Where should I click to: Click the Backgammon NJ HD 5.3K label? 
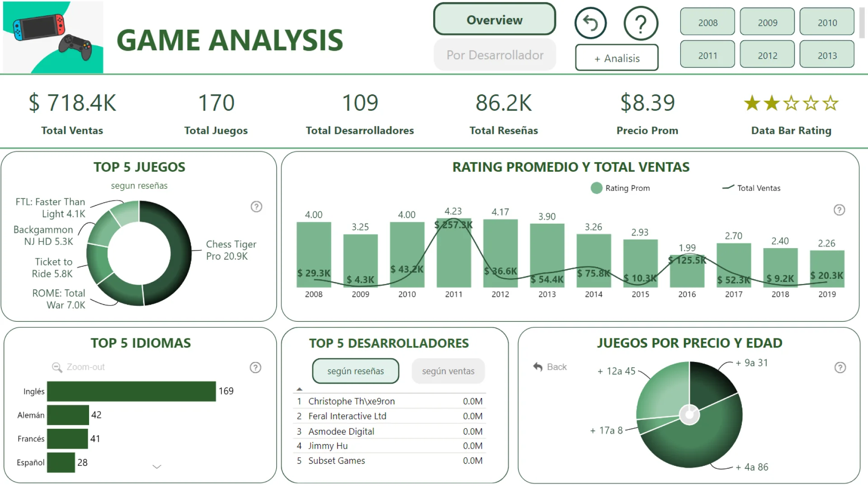pos(43,235)
